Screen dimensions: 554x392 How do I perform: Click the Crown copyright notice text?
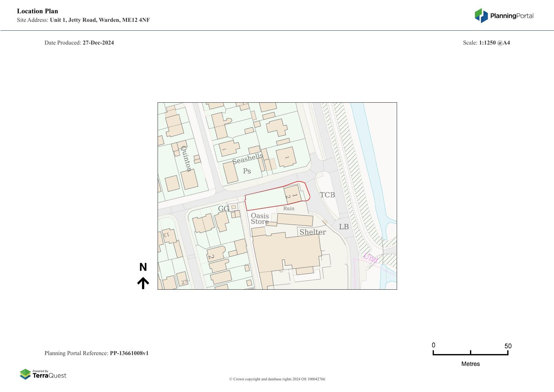click(x=277, y=379)
